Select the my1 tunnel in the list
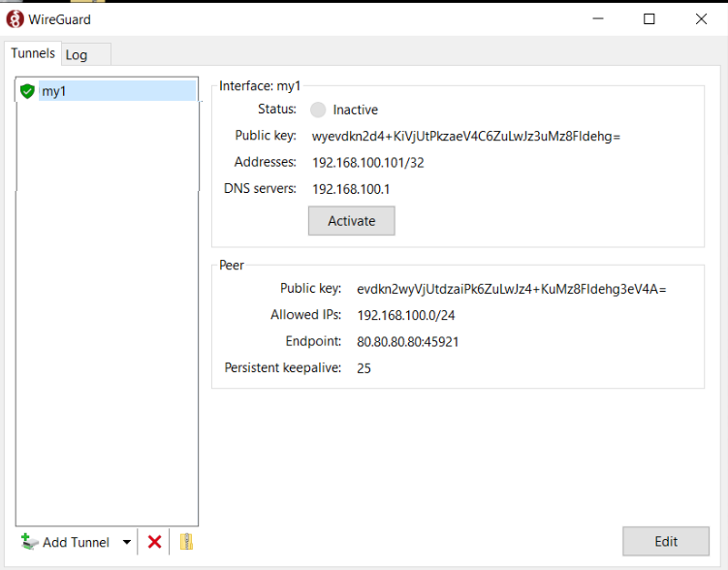This screenshot has width=728, height=570. (108, 91)
